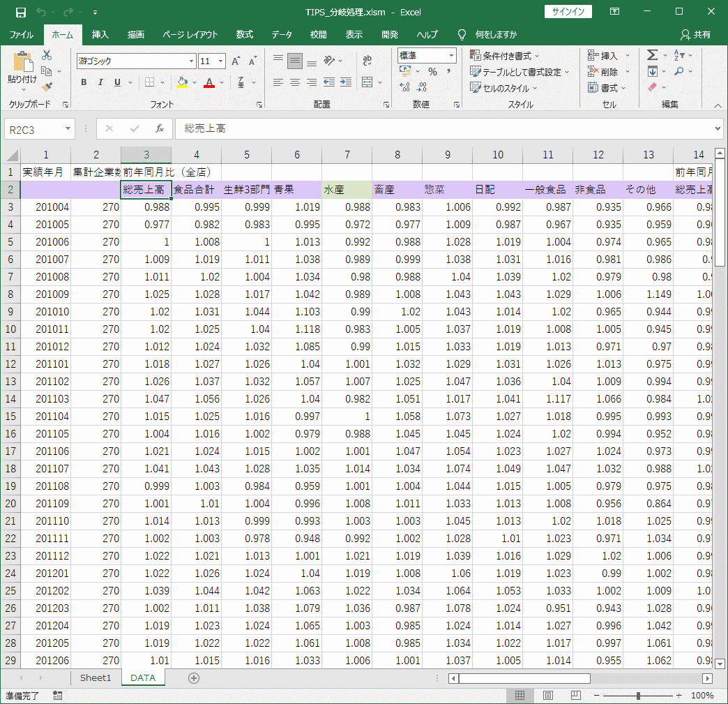
Task: Collapse the ribbon with up chevron
Action: click(718, 105)
